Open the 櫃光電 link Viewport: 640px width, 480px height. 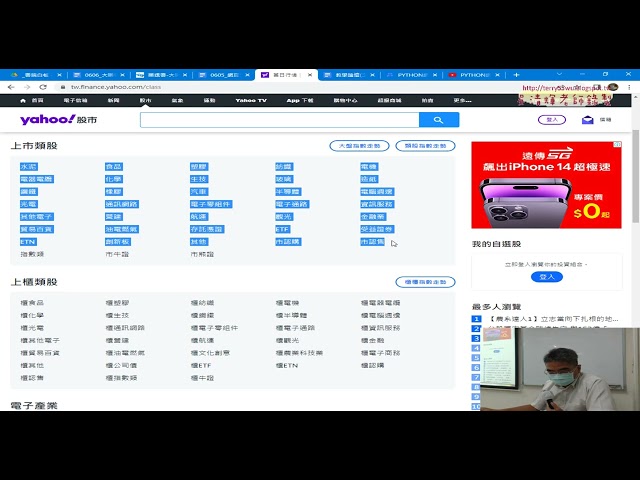pyautogui.click(x=32, y=328)
